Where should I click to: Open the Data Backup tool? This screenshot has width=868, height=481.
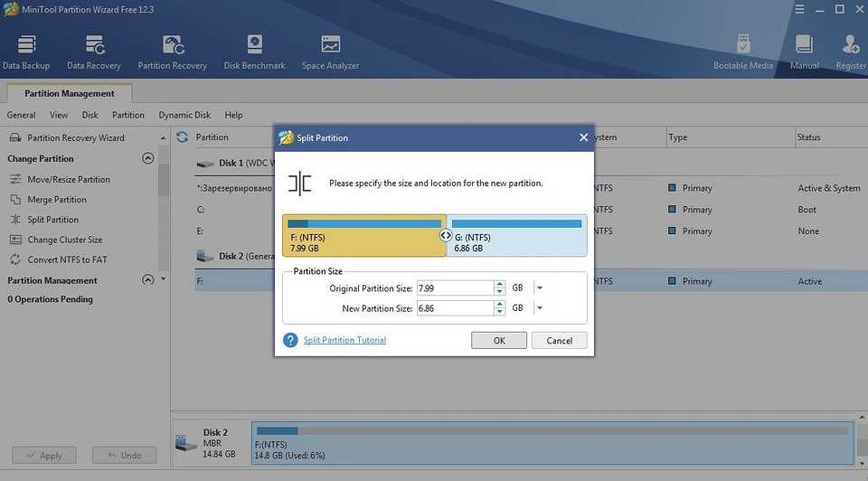click(x=26, y=51)
